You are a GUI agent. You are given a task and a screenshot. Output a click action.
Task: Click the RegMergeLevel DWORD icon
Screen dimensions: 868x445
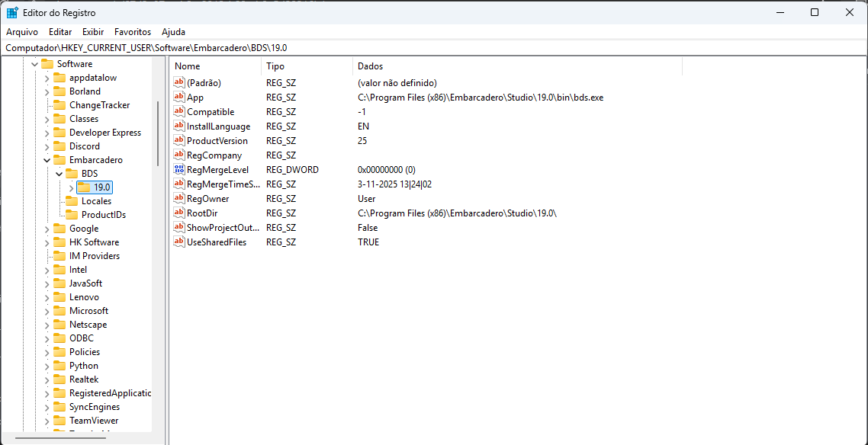pyautogui.click(x=178, y=170)
